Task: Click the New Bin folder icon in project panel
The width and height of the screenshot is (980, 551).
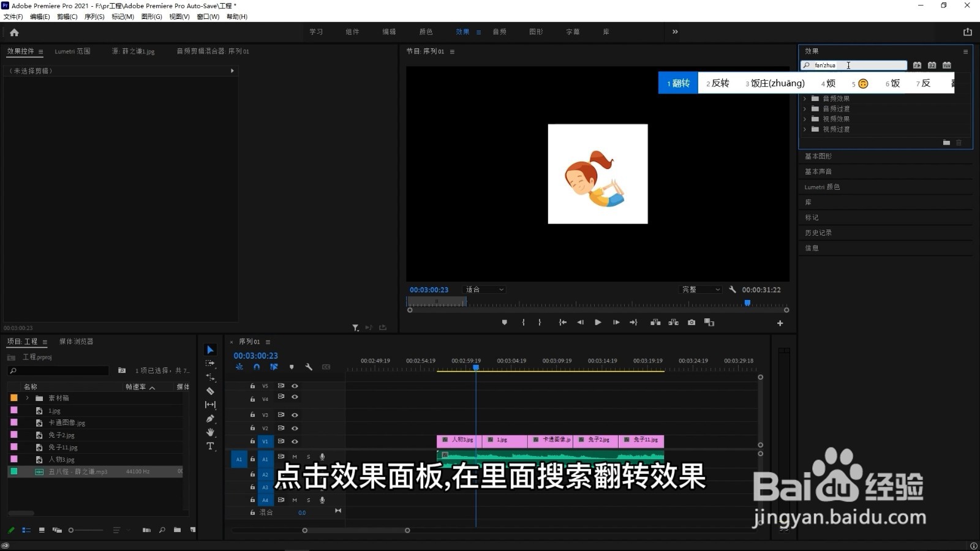Action: (177, 530)
